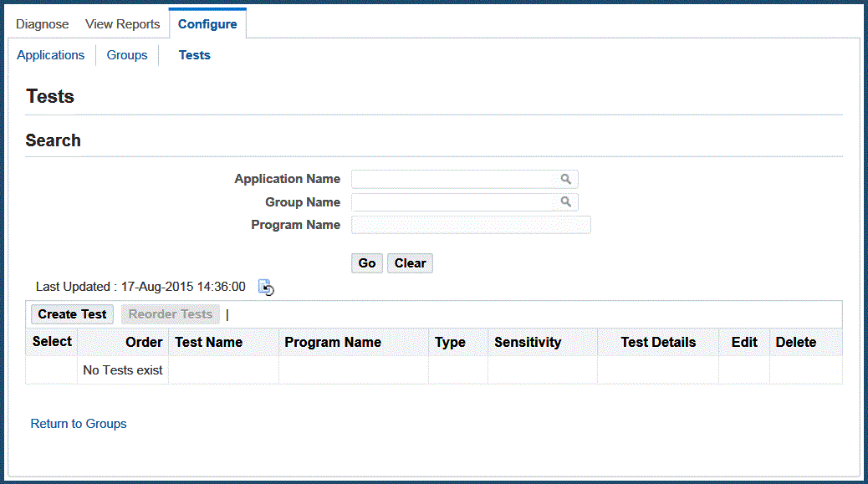Click the disabled Reorder Tests button
Image resolution: width=868 pixels, height=484 pixels.
point(171,314)
